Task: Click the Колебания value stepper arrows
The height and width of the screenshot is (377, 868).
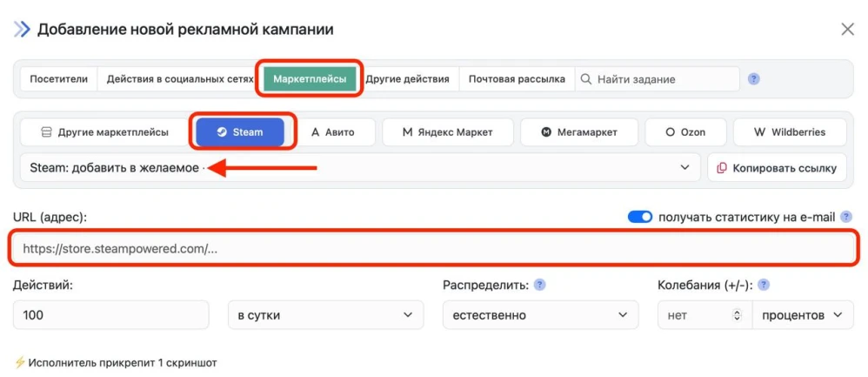Action: [x=738, y=315]
